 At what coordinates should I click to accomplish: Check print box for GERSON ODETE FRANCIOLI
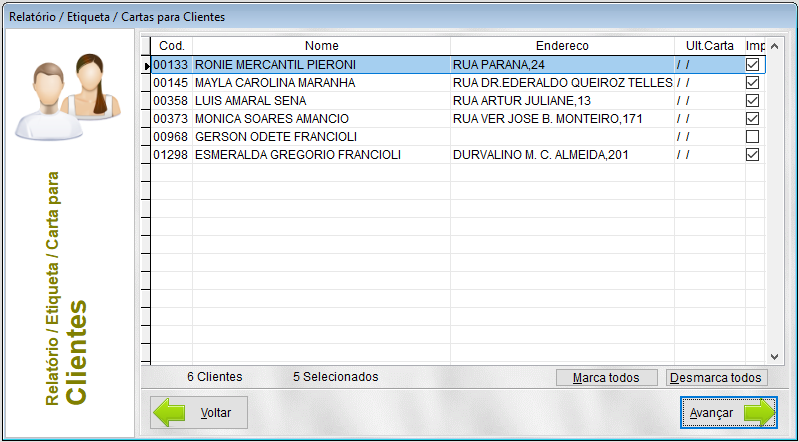point(752,137)
